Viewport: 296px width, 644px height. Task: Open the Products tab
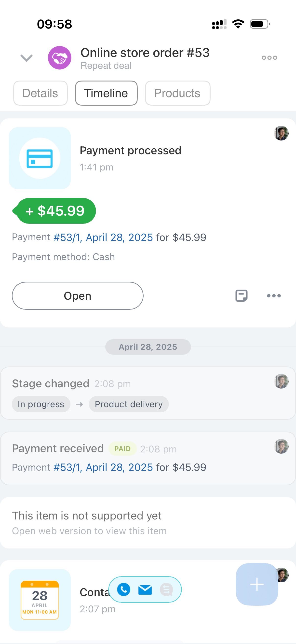click(177, 93)
